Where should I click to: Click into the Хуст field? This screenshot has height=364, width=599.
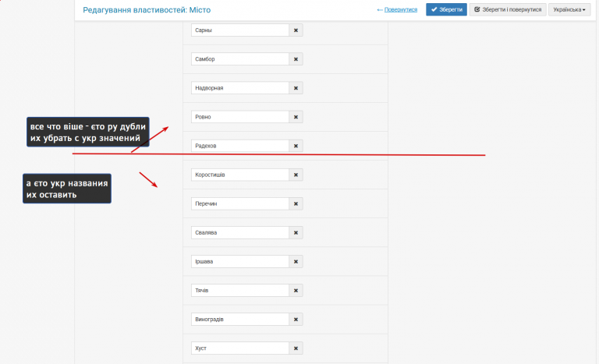tap(240, 348)
